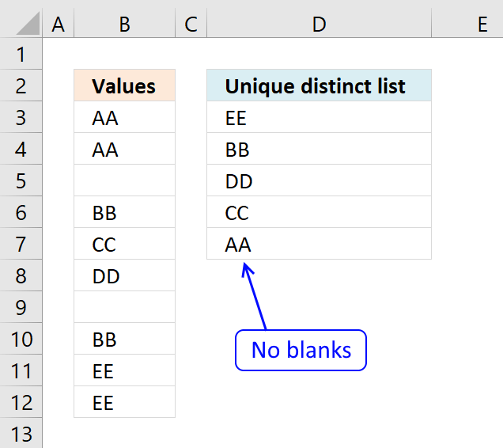Select column D header
Screen dimensions: 503x448
point(319,25)
